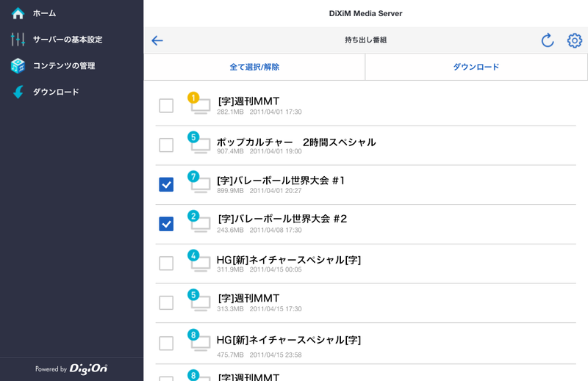Click the DiXiM Media Server title

(365, 13)
